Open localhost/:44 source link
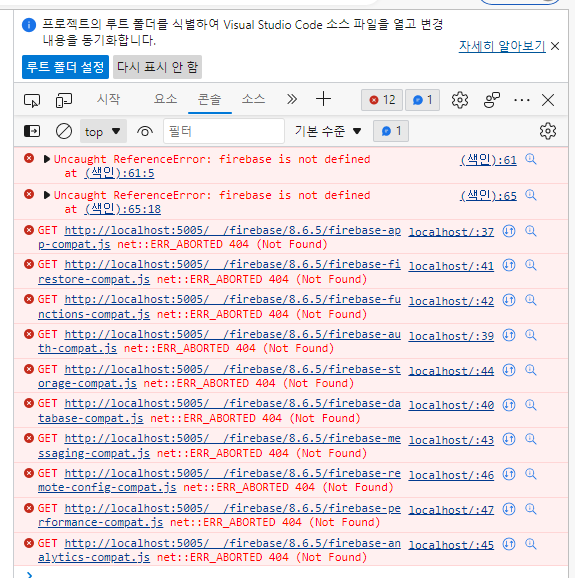 451,371
